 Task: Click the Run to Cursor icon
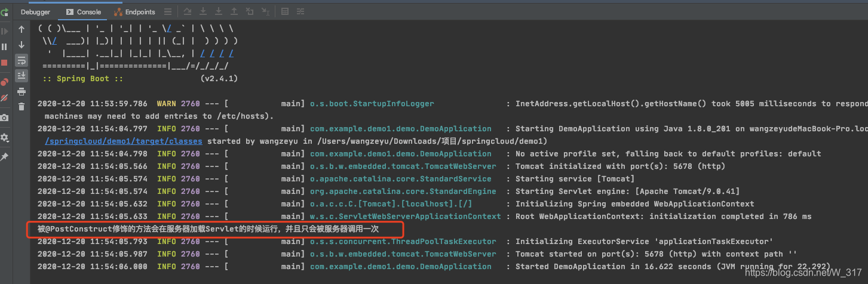[x=265, y=12]
